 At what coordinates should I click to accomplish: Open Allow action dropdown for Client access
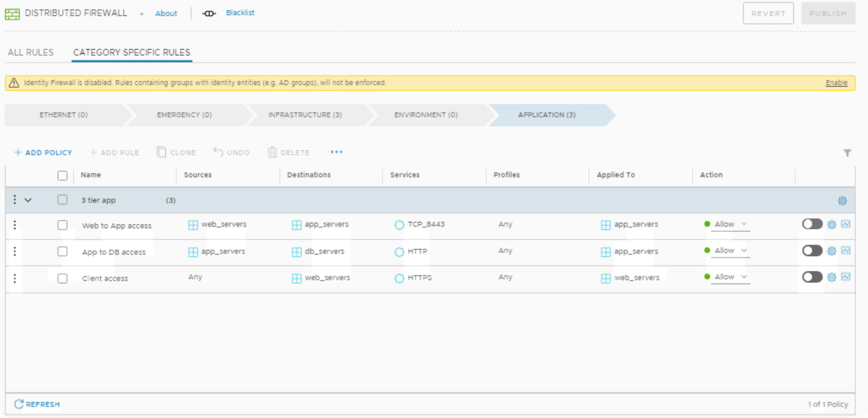[x=730, y=277]
